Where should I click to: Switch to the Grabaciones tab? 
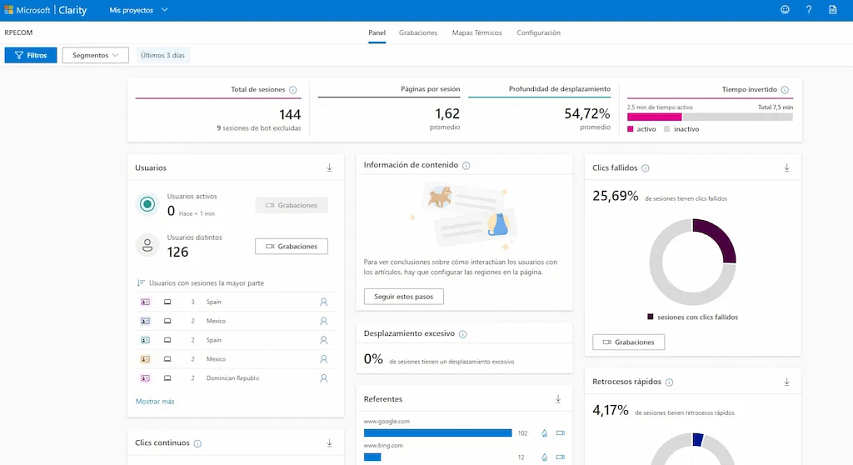point(418,33)
